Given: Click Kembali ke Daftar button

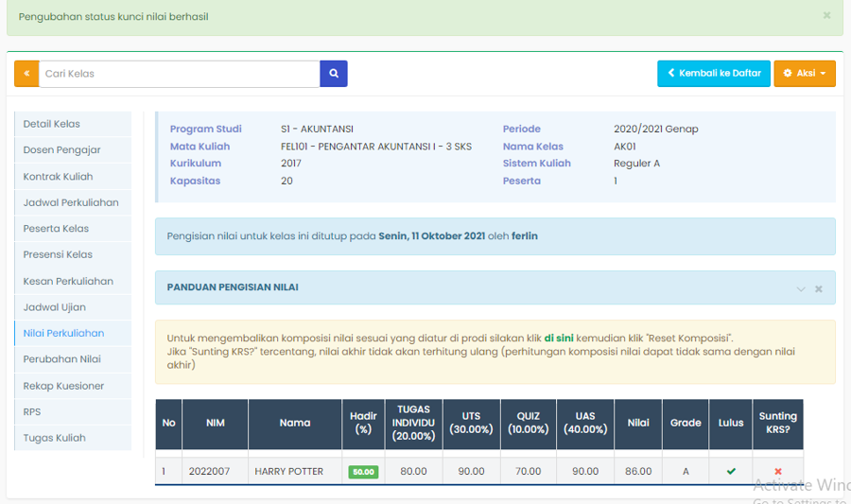Looking at the screenshot, I should pyautogui.click(x=714, y=74).
